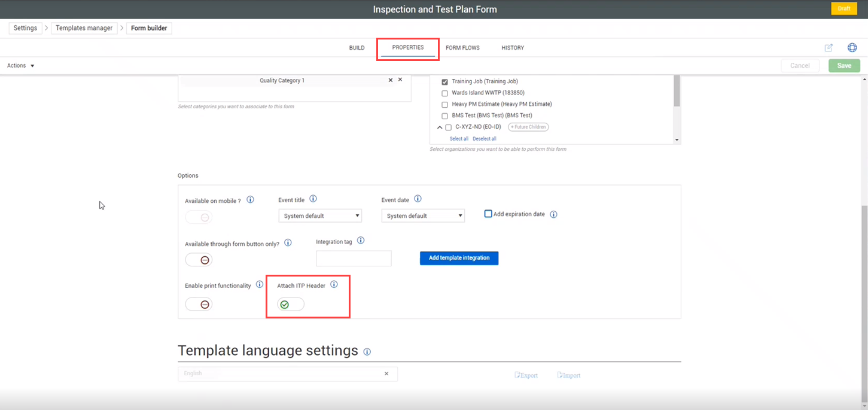868x410 pixels.
Task: Click the Import icon in language settings
Action: tap(568, 375)
